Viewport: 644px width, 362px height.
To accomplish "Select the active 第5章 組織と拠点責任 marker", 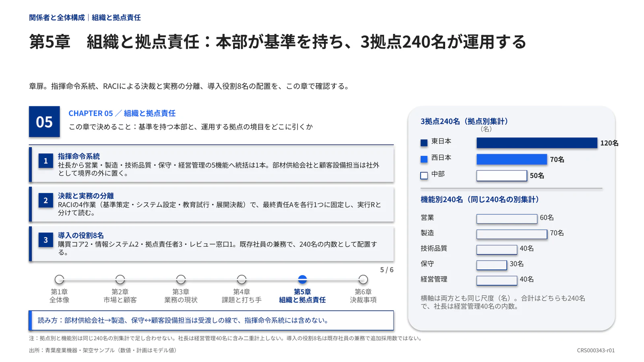I will [302, 279].
